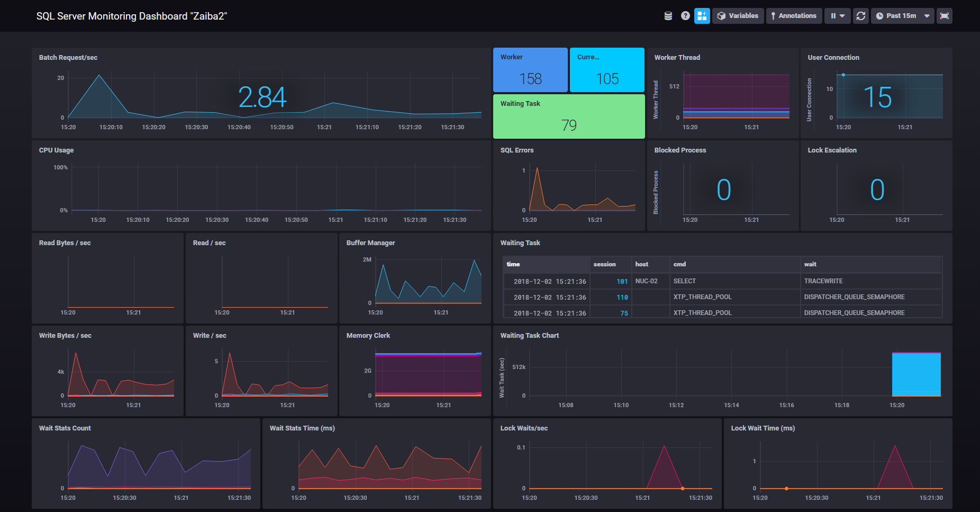
Task: Click the blue data point on User Connection chart
Action: [x=843, y=75]
